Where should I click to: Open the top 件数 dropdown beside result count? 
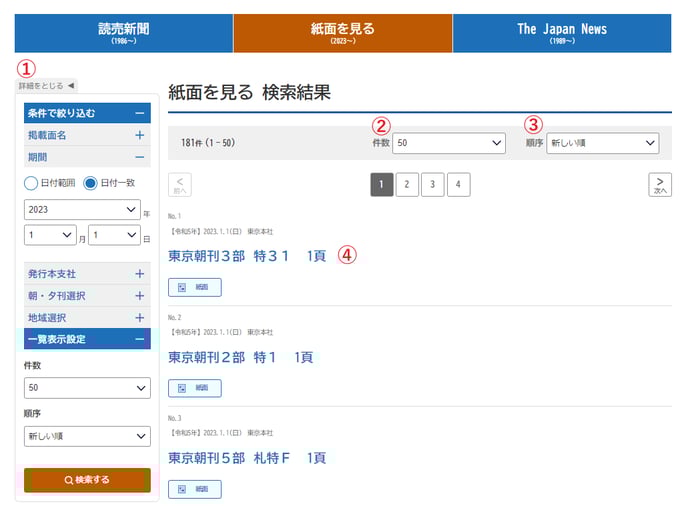[449, 144]
